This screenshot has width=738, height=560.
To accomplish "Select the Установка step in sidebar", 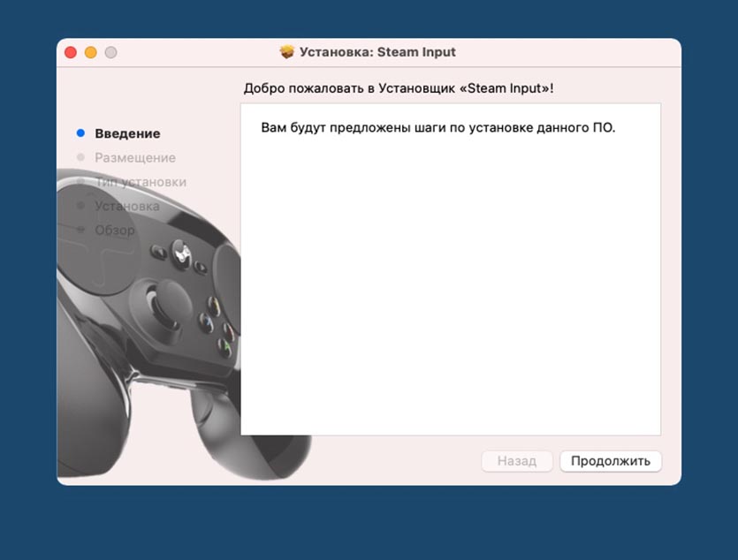I will (127, 206).
